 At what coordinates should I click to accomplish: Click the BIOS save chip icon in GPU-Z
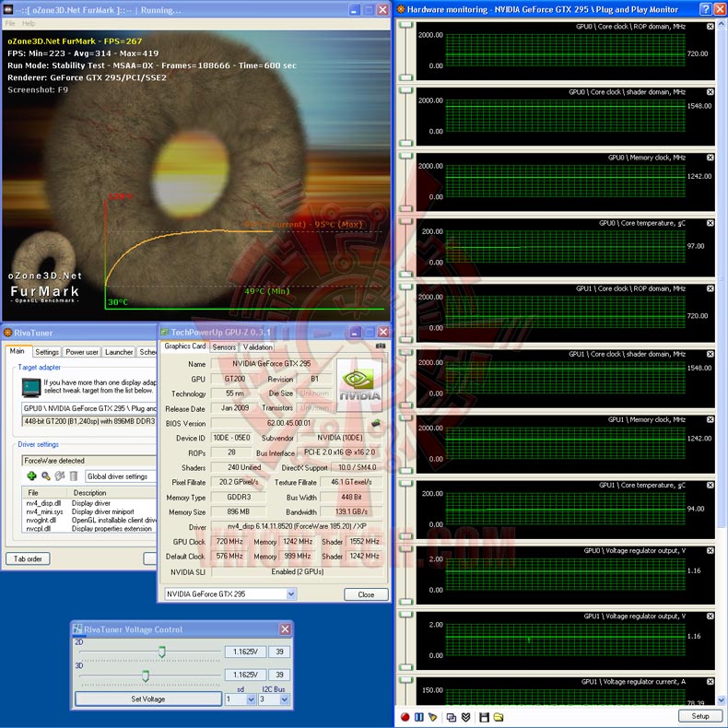[376, 423]
